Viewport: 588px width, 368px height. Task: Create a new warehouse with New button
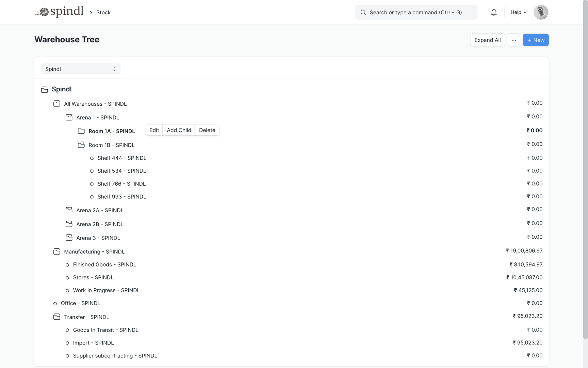click(x=535, y=40)
